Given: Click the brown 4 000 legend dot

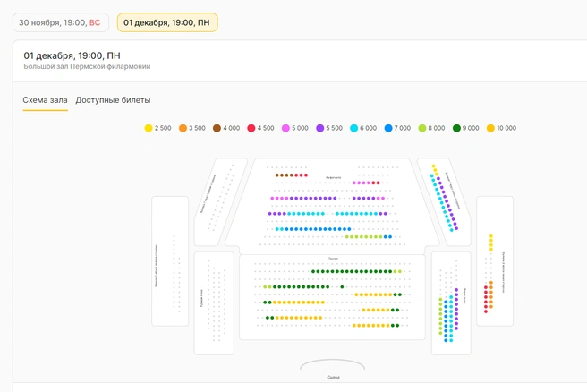Looking at the screenshot, I should tap(217, 129).
